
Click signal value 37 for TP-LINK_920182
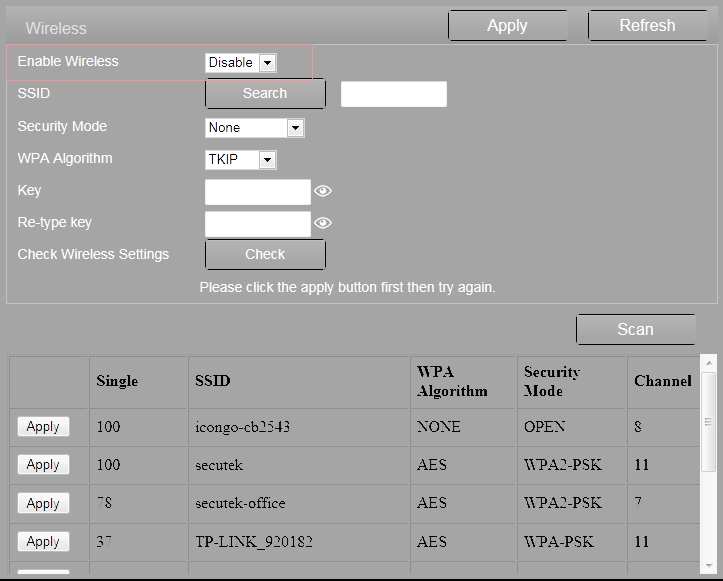(138, 541)
